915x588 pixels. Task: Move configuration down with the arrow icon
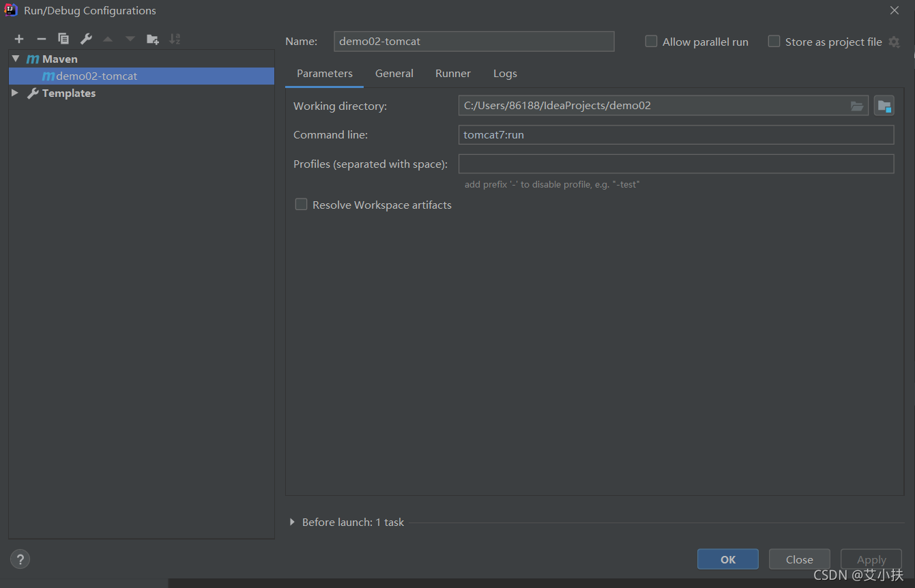click(x=130, y=39)
